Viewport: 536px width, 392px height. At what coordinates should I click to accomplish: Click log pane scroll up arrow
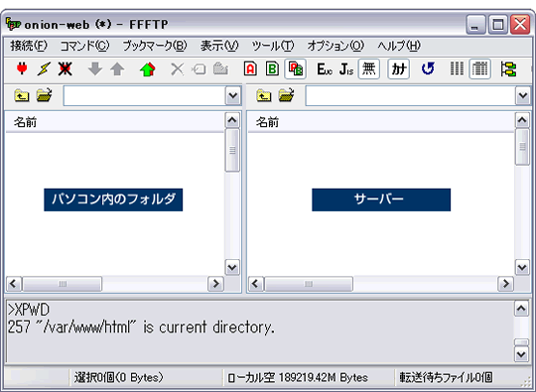521,309
